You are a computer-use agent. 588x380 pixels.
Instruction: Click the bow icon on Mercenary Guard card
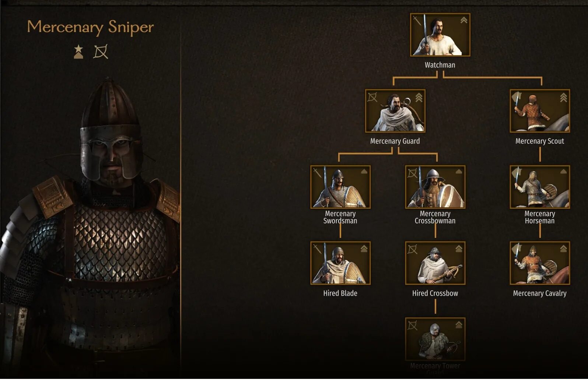click(372, 97)
